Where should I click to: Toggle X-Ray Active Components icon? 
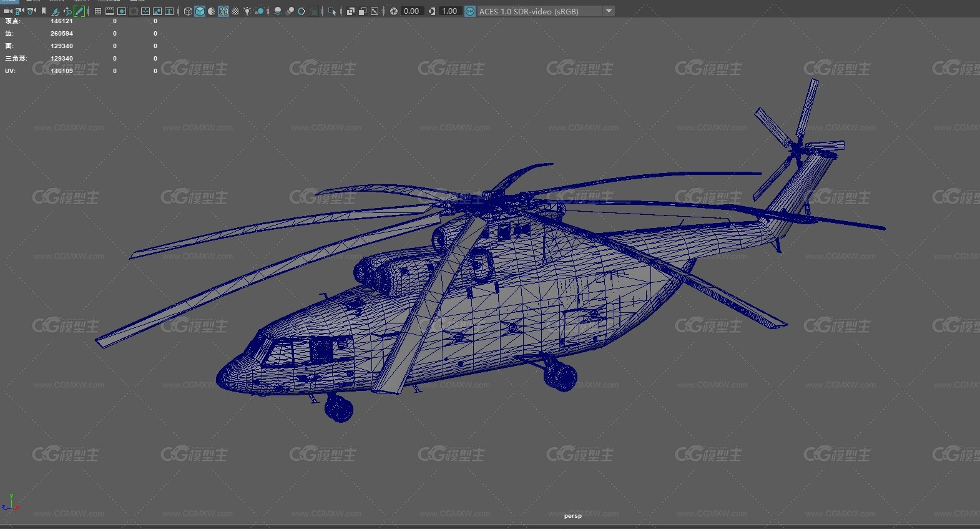pos(363,11)
